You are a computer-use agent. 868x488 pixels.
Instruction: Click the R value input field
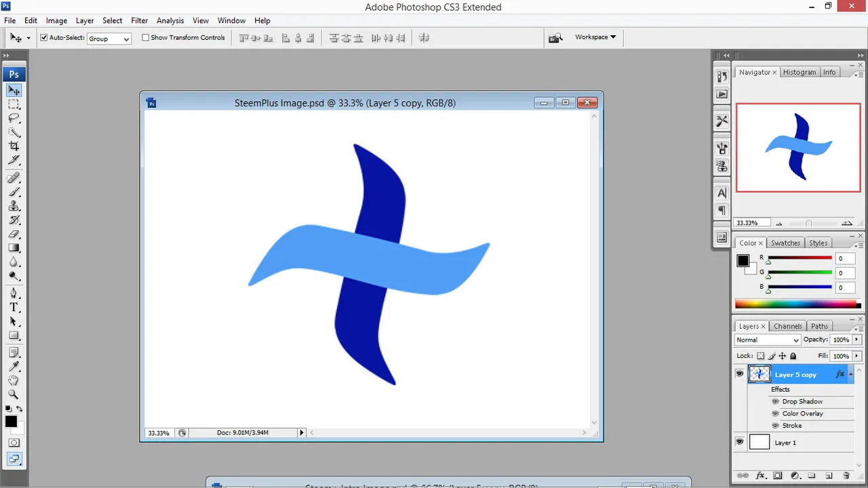click(846, 258)
